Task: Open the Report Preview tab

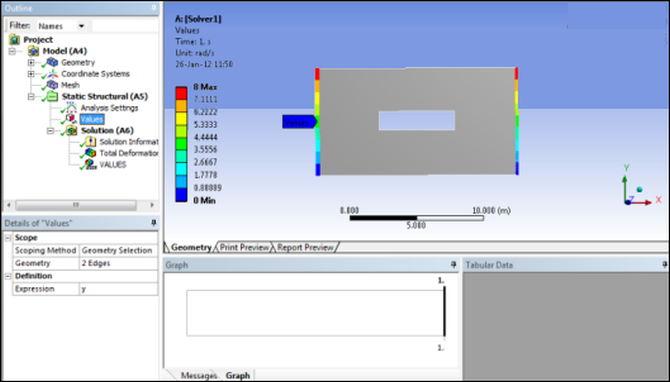Action: [305, 247]
